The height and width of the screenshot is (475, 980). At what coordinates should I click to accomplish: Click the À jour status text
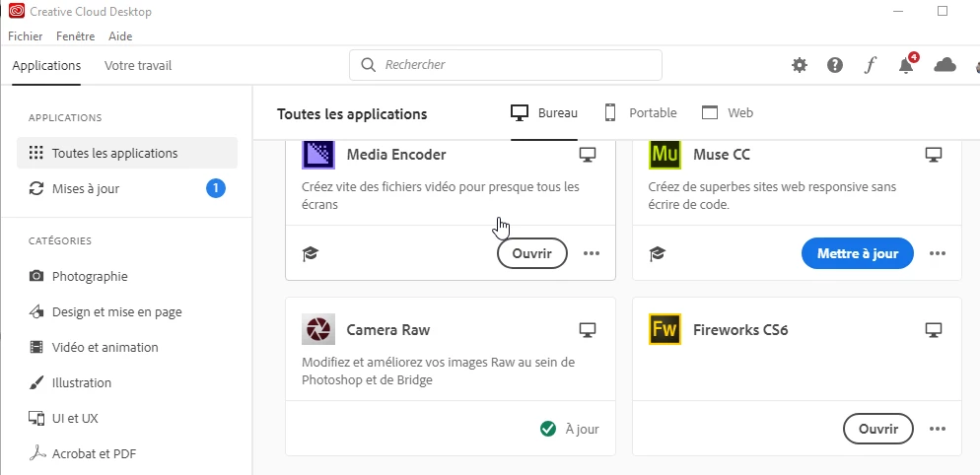click(x=582, y=430)
